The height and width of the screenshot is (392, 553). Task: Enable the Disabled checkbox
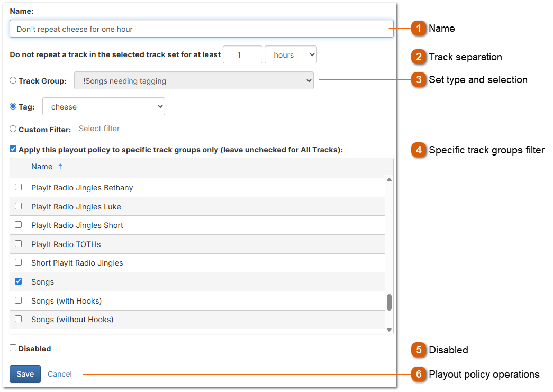click(x=12, y=348)
